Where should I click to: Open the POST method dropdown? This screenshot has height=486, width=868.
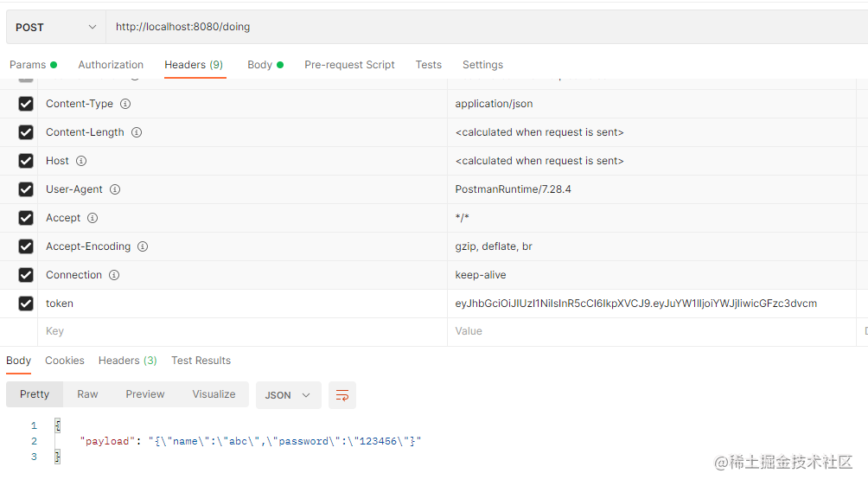(56, 27)
